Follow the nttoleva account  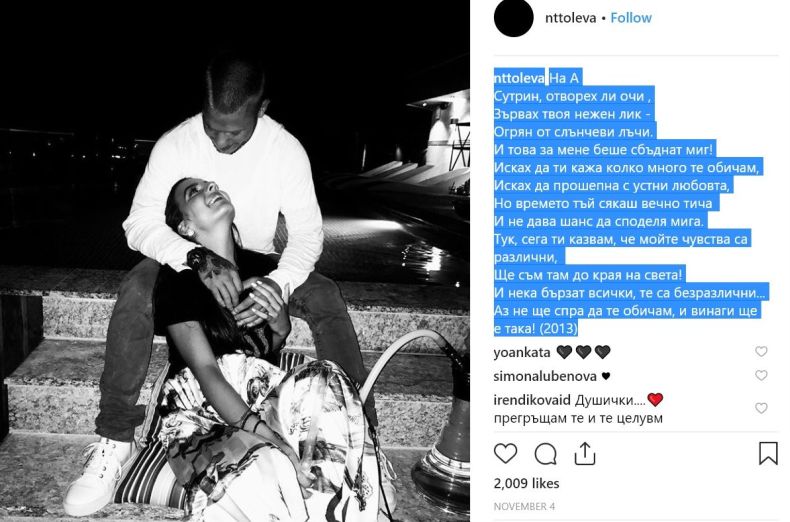pyautogui.click(x=631, y=18)
